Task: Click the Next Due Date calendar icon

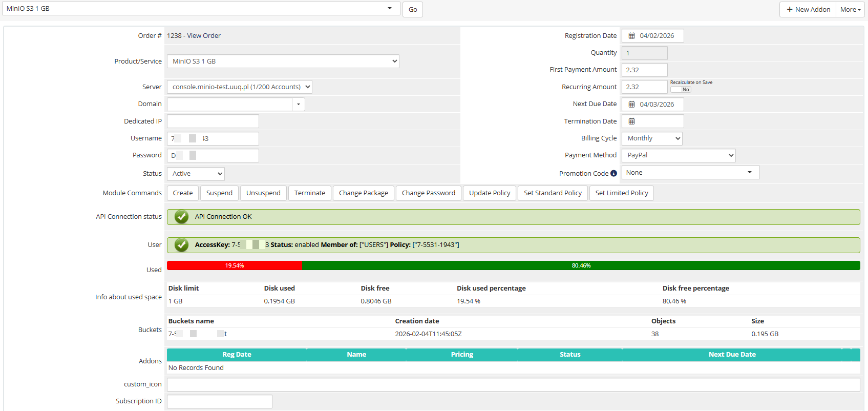Action: coord(631,105)
